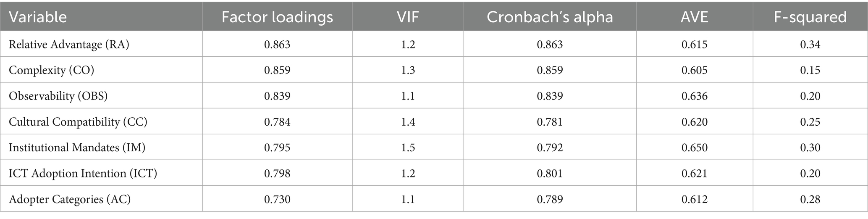Click the 0.730 factor loading value
The width and height of the screenshot is (868, 219).
coord(277,199)
